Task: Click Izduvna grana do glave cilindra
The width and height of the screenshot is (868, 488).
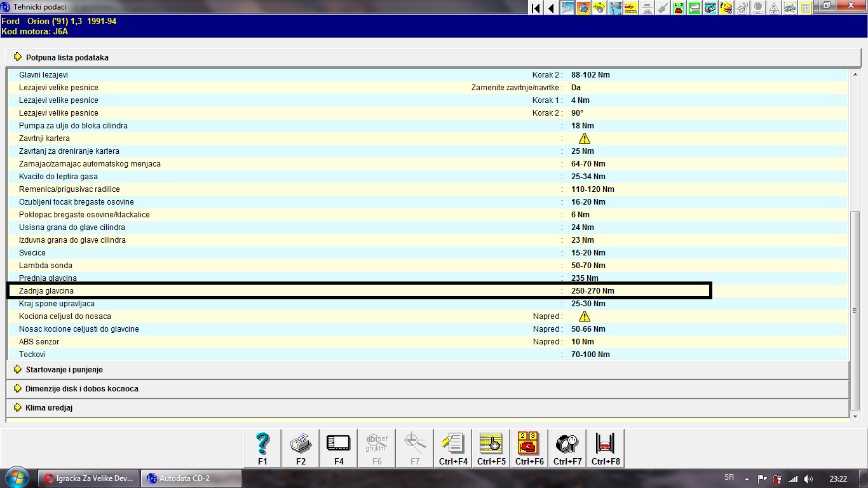Action: 72,240
